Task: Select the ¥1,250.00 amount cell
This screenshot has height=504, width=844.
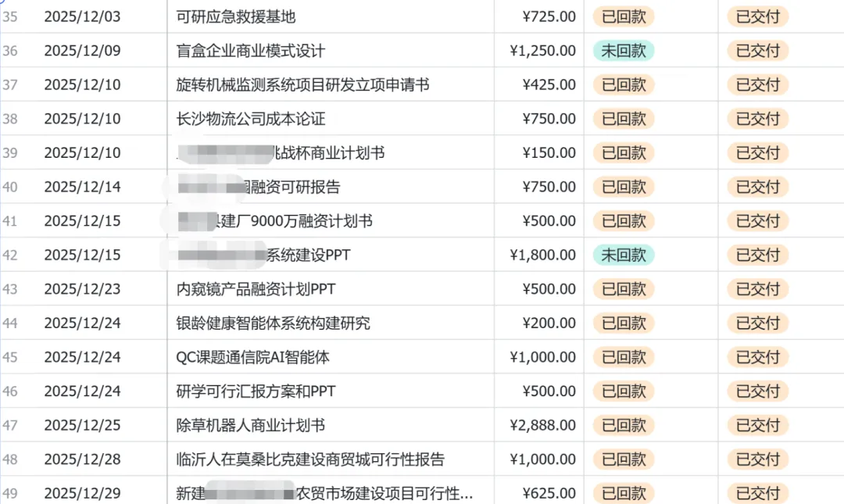Action: point(542,51)
